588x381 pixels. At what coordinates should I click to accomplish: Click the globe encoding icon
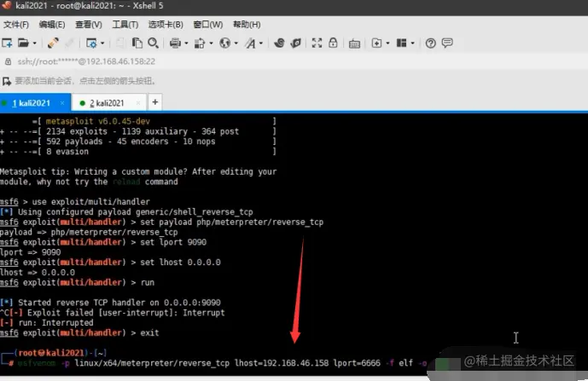[225, 43]
